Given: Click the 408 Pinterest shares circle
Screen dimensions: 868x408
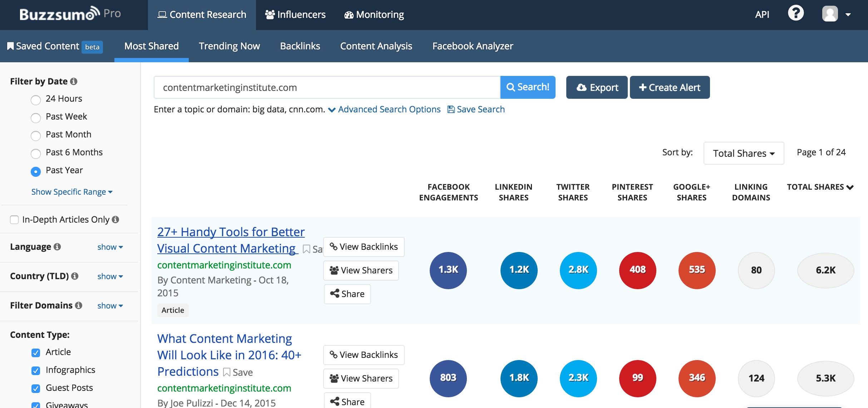Looking at the screenshot, I should click(638, 270).
